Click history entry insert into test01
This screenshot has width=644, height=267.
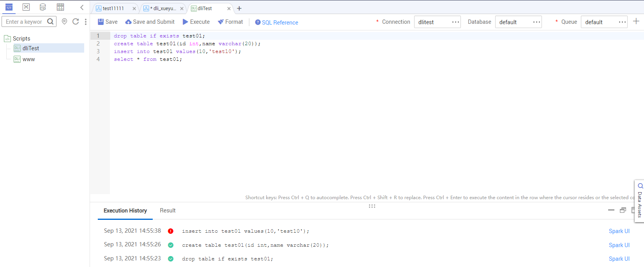[245, 231]
